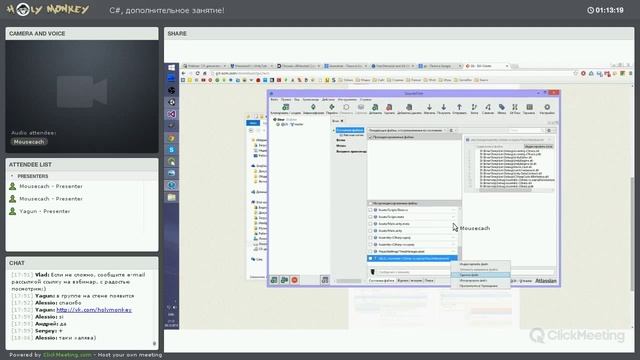Collapse the file status sidebar section arrow
Image resolution: width=640 pixels, height=360 pixels.
pyautogui.click(x=334, y=130)
